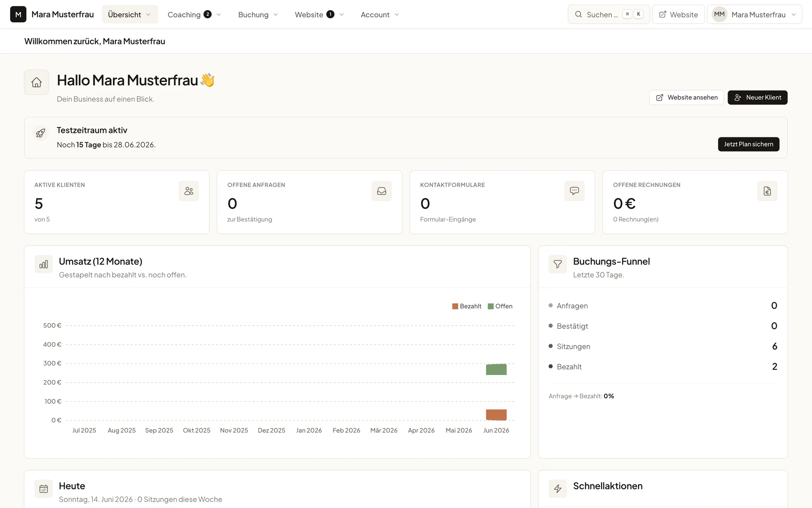Click the Willkommen zurück header text

(x=95, y=41)
